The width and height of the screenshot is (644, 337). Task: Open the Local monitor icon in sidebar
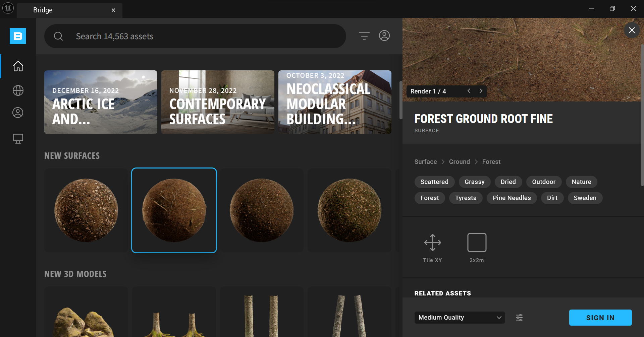point(18,139)
